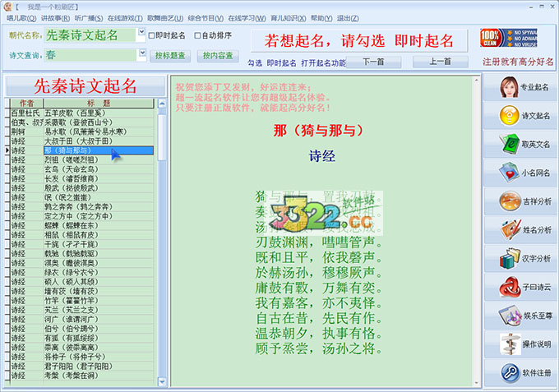
Task: Select row 大叔于田（大叔于田）
Action: pos(99,141)
